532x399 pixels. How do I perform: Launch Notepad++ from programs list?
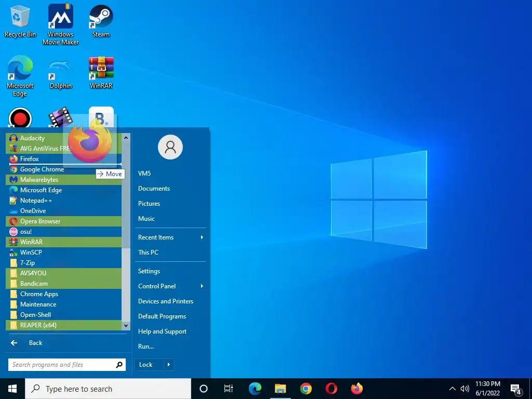coord(63,201)
